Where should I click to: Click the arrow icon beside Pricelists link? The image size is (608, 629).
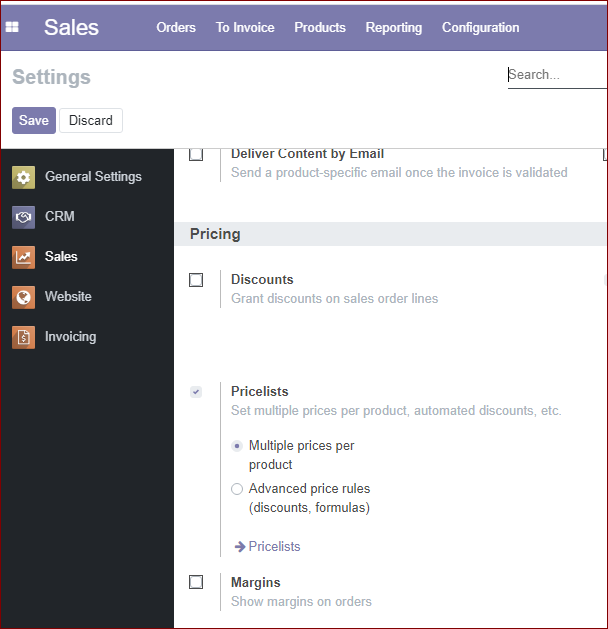tap(240, 546)
